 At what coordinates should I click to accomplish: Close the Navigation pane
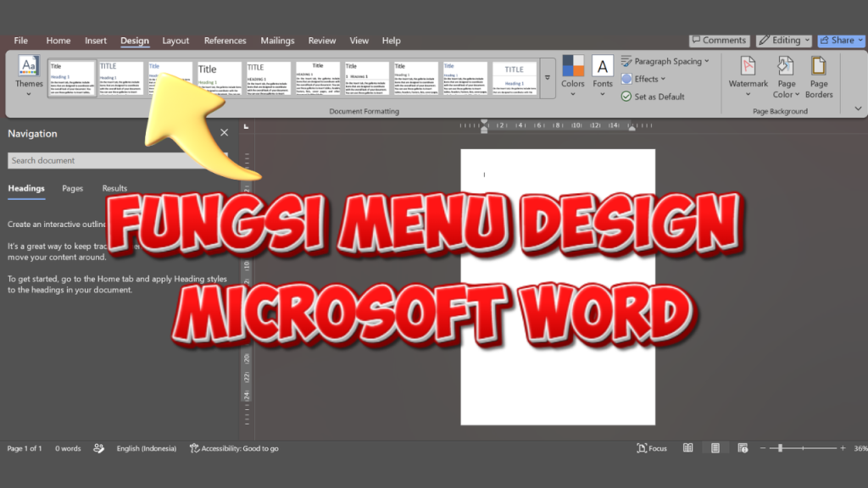224,133
